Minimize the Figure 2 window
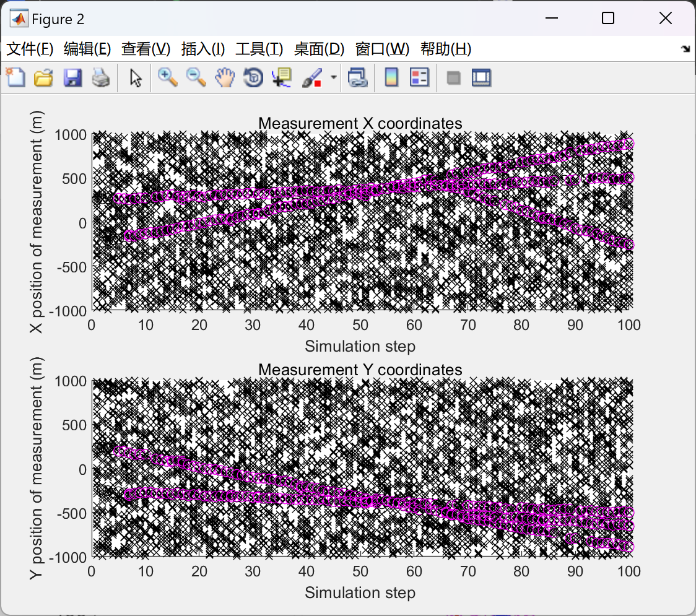 [x=551, y=18]
